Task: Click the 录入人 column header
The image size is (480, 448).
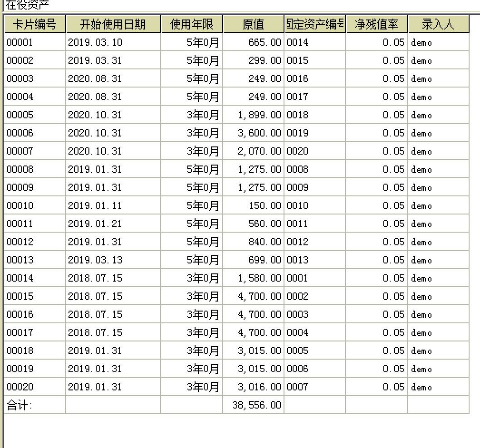Action: pyautogui.click(x=438, y=24)
